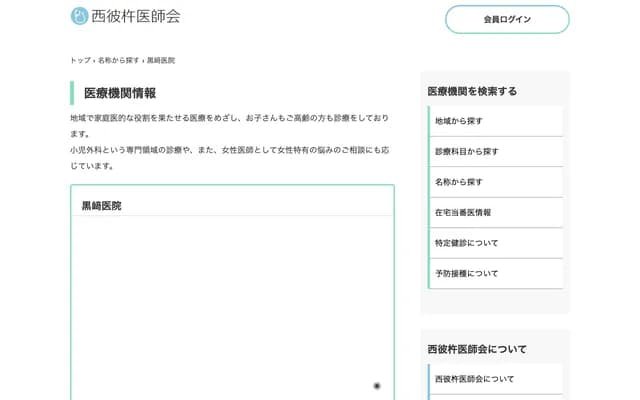Open 在宅当番医情報 sidebar link
This screenshot has height=400, width=640.
click(462, 212)
